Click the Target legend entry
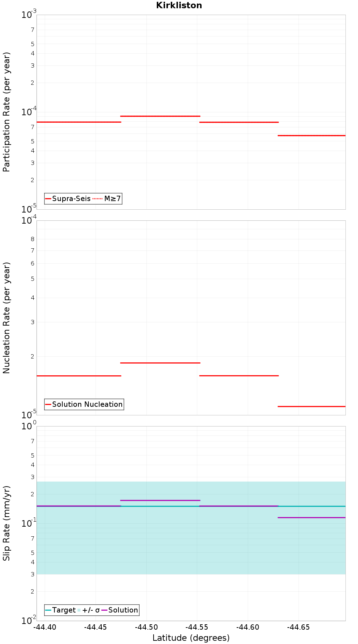Screen dimensions: 358x644 [x=61, y=610]
